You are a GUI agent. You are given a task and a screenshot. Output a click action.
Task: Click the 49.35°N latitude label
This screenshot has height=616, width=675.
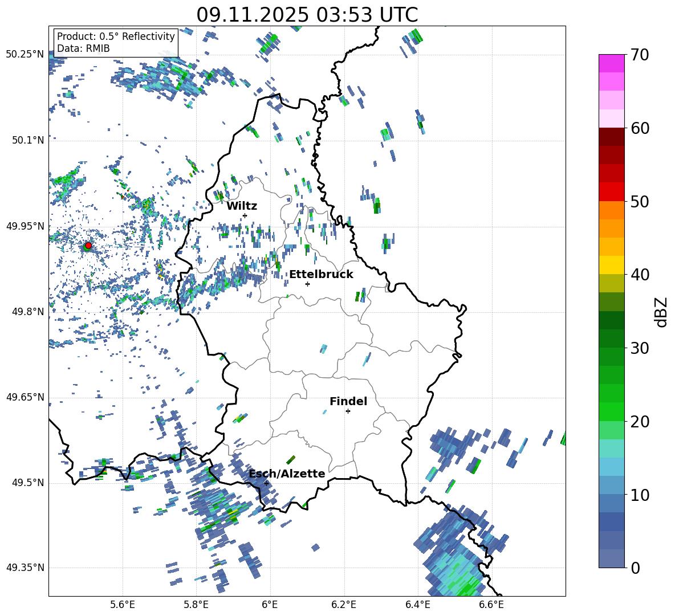(x=25, y=568)
